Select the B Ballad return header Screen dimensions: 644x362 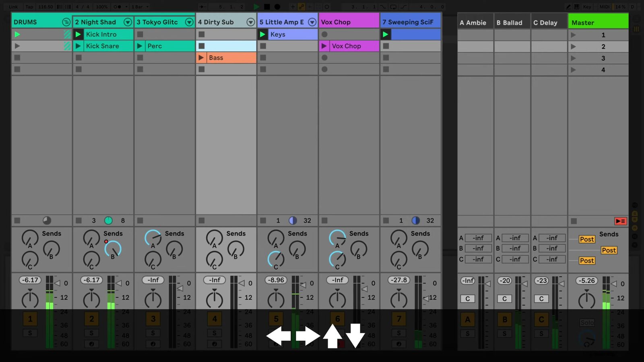(512, 23)
